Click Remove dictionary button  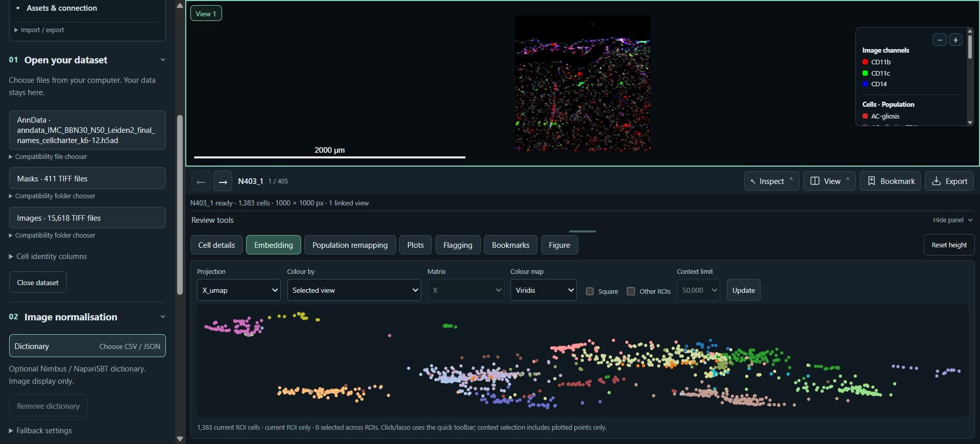(x=48, y=406)
